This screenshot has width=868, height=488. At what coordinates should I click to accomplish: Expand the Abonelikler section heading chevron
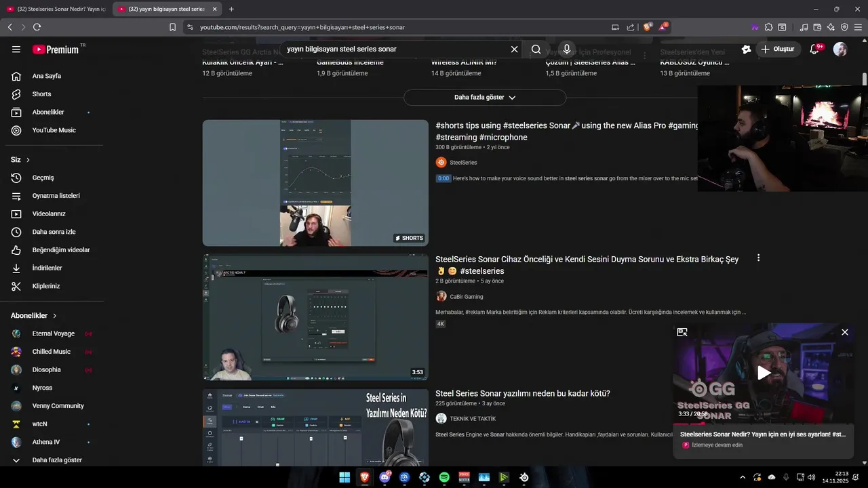(x=55, y=316)
